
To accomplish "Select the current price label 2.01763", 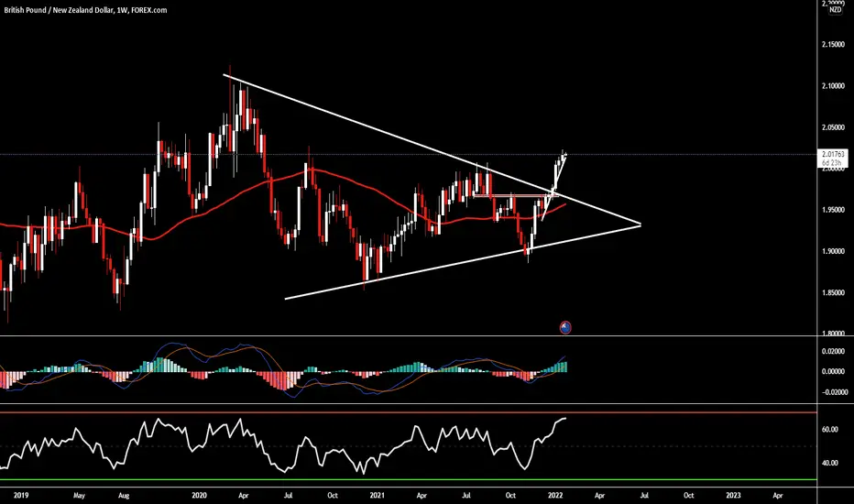I will 833,155.
